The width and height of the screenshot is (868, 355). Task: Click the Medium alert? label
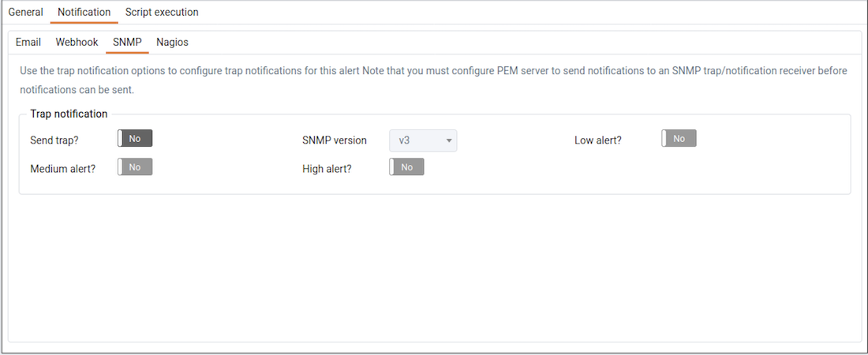coord(63,169)
